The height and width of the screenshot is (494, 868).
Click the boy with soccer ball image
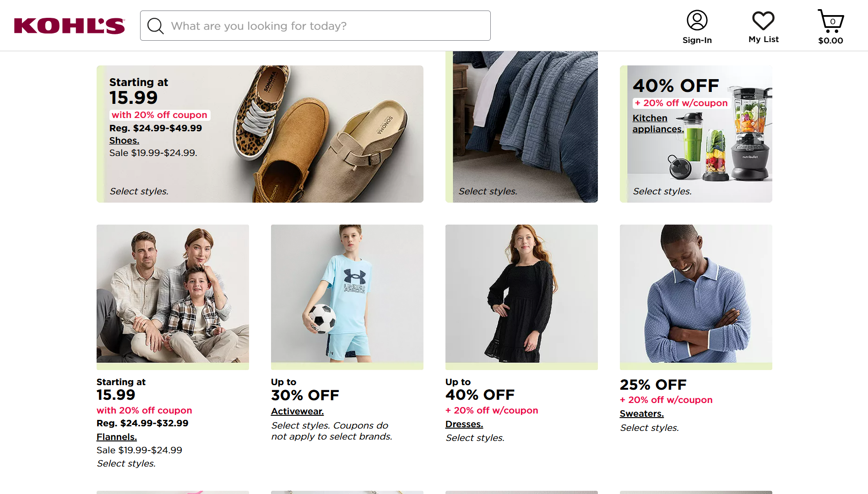tap(347, 294)
